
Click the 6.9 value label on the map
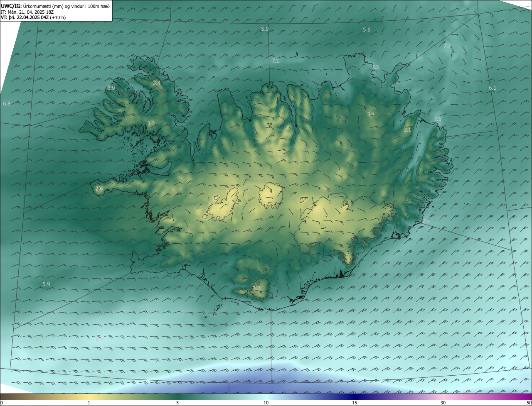[x=111, y=88]
